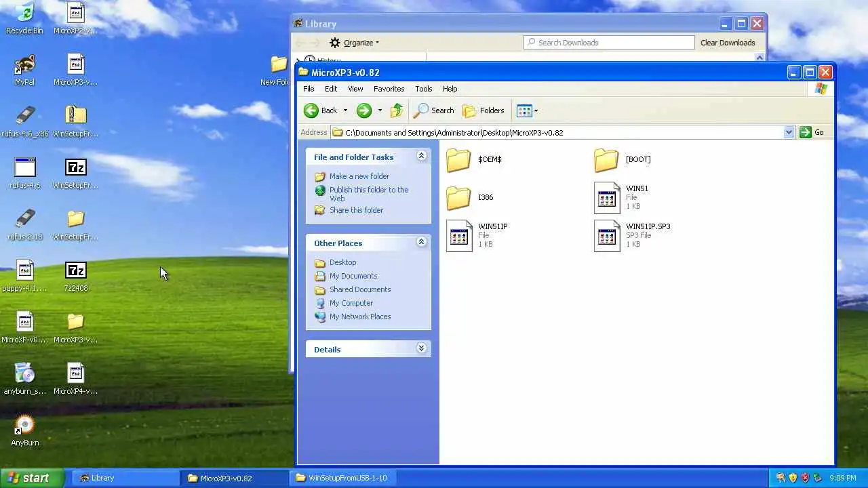This screenshot has height=488, width=868.
Task: Select the WIN51IP file
Action: [477, 236]
